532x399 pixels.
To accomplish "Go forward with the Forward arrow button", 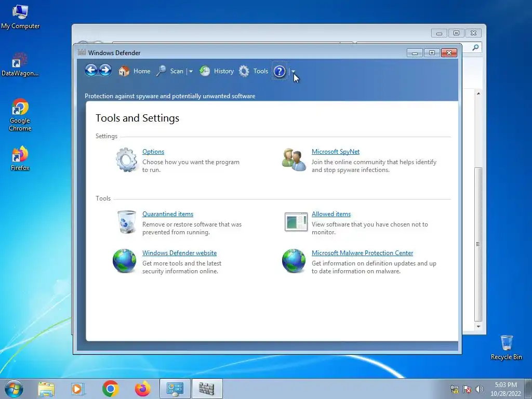I will (105, 70).
